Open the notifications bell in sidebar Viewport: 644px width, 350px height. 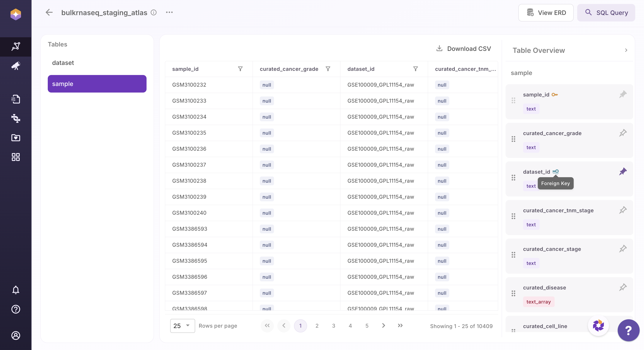16,290
